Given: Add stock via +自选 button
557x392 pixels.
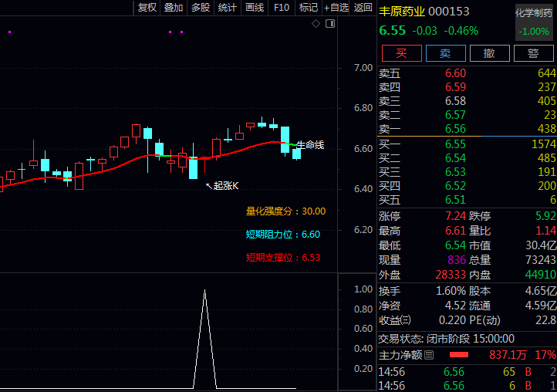Looking at the screenshot, I should click(336, 8).
